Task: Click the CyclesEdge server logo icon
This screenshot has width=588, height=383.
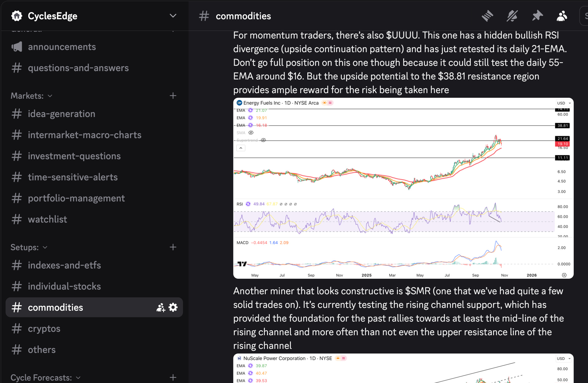Action: point(17,16)
